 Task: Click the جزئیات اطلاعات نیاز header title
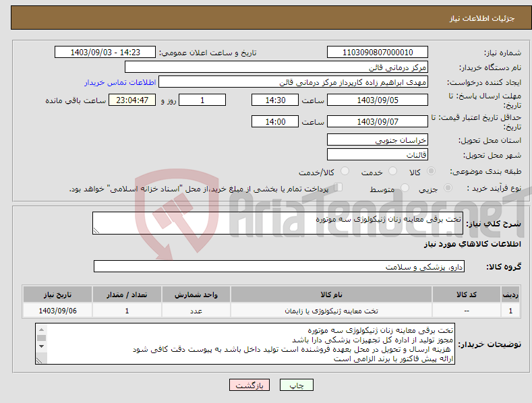pyautogui.click(x=482, y=18)
